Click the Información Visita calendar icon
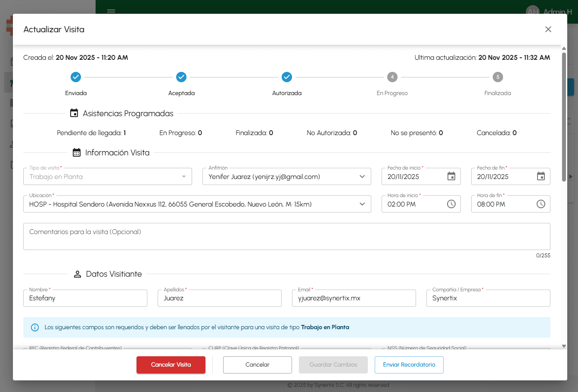Screen dimensions: 578x392 [77, 152]
